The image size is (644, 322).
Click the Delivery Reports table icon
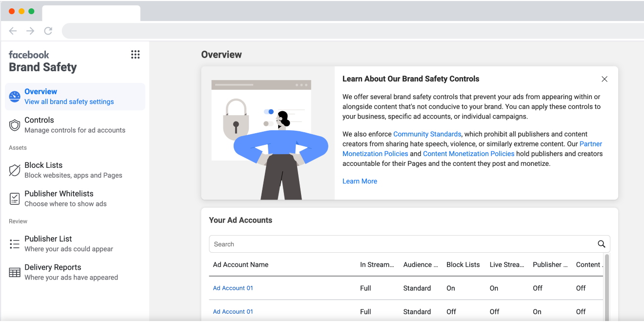15,272
